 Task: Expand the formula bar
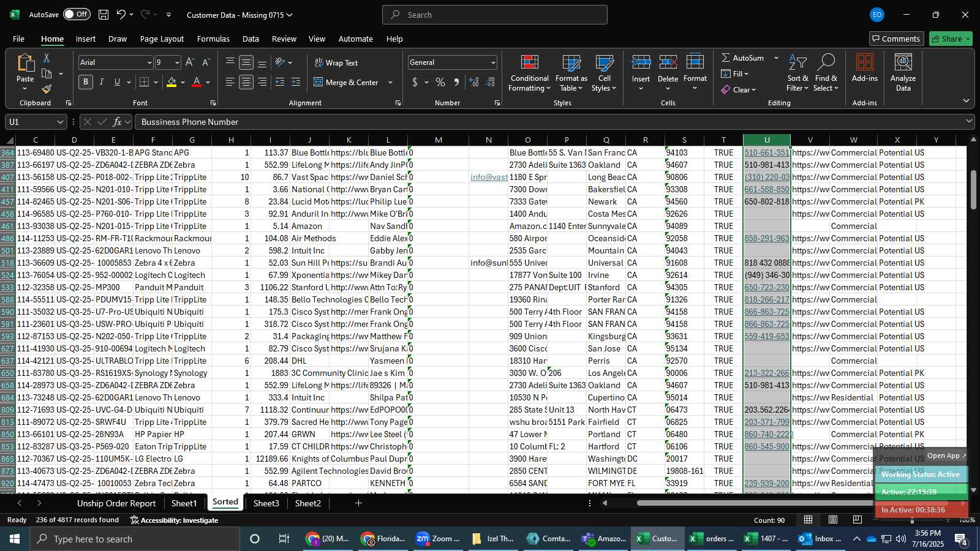tap(969, 121)
